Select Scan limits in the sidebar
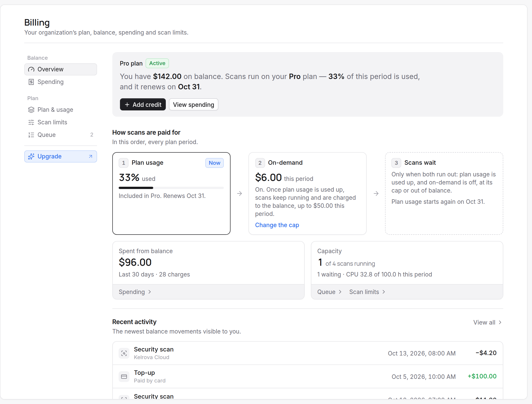 point(60,122)
